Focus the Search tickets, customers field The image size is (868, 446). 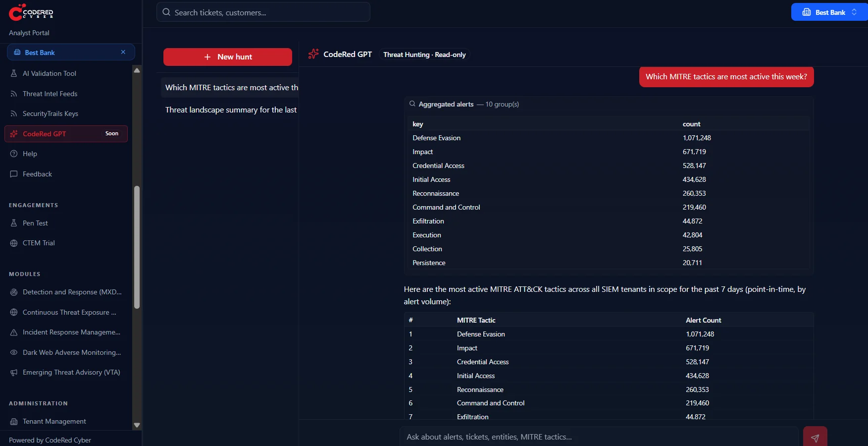pos(263,12)
